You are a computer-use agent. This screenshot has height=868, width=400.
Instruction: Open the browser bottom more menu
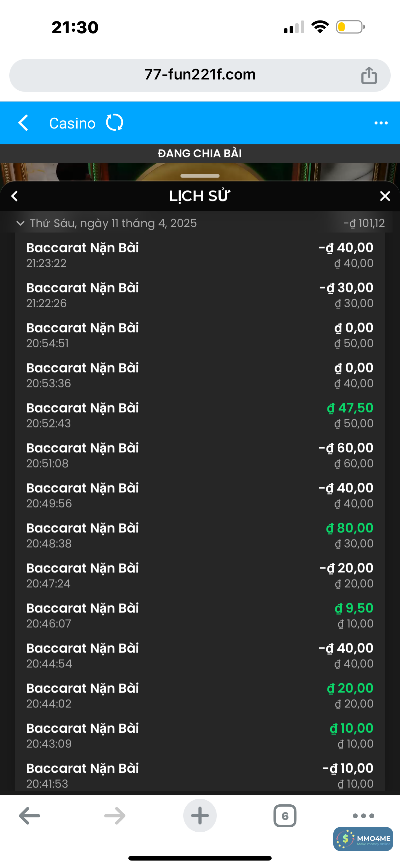(363, 816)
